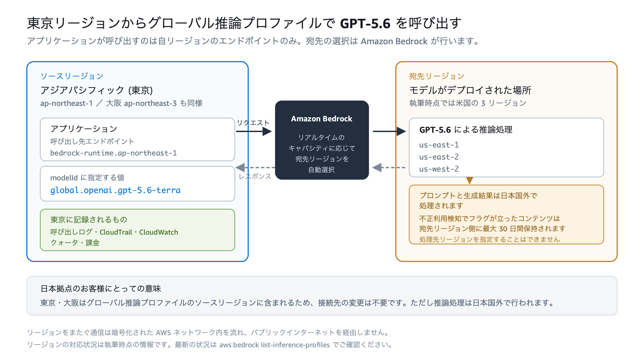Click the レスポンス arrow label

pyautogui.click(x=255, y=176)
